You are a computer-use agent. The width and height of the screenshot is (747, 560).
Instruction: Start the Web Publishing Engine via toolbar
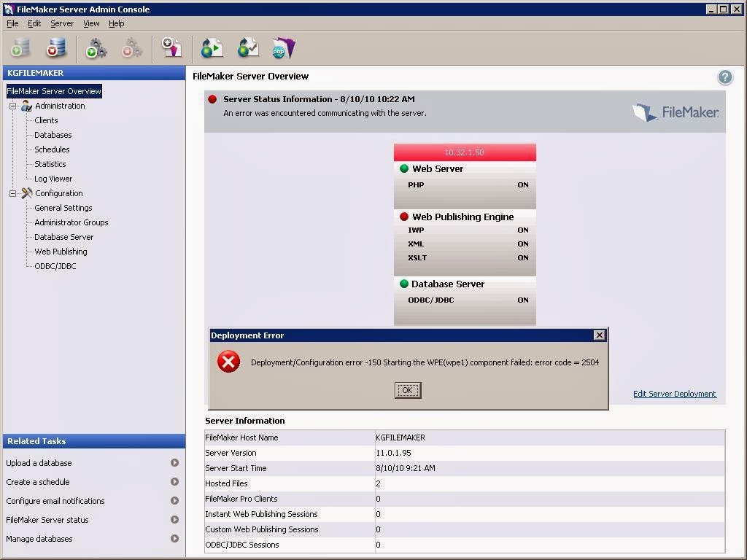click(96, 48)
